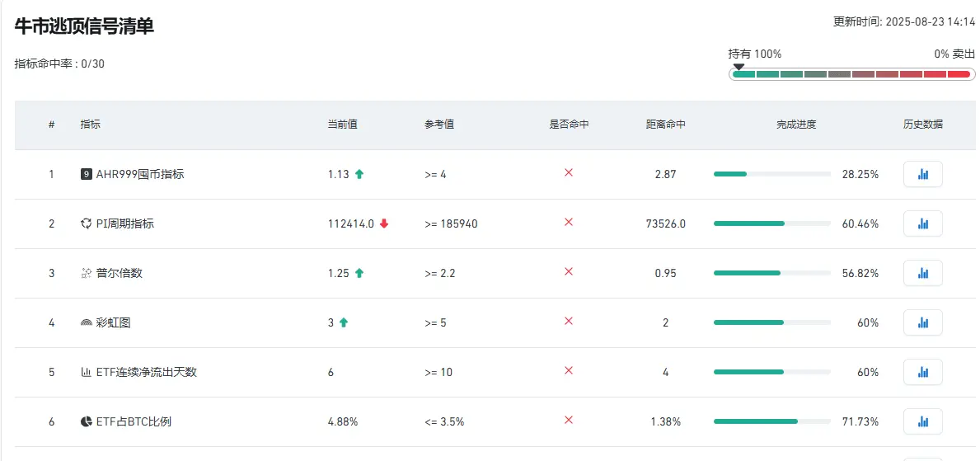Click the black marker on the hold gauge

tap(739, 66)
